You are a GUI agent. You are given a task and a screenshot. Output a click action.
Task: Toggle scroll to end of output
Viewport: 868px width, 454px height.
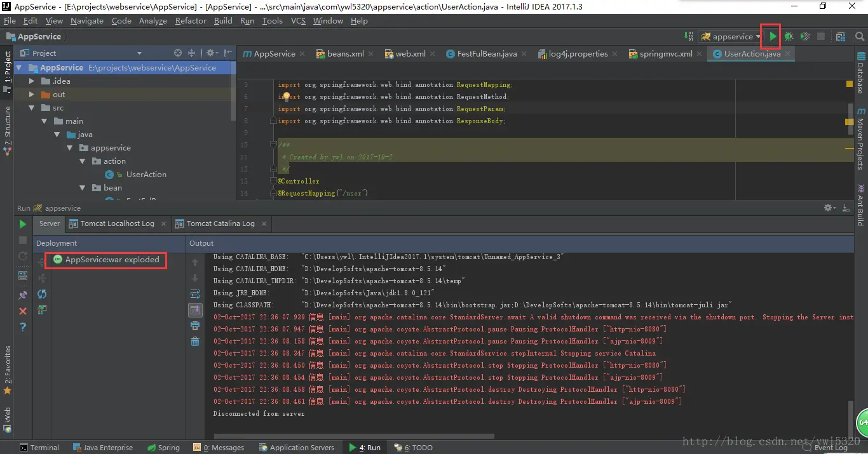[195, 310]
